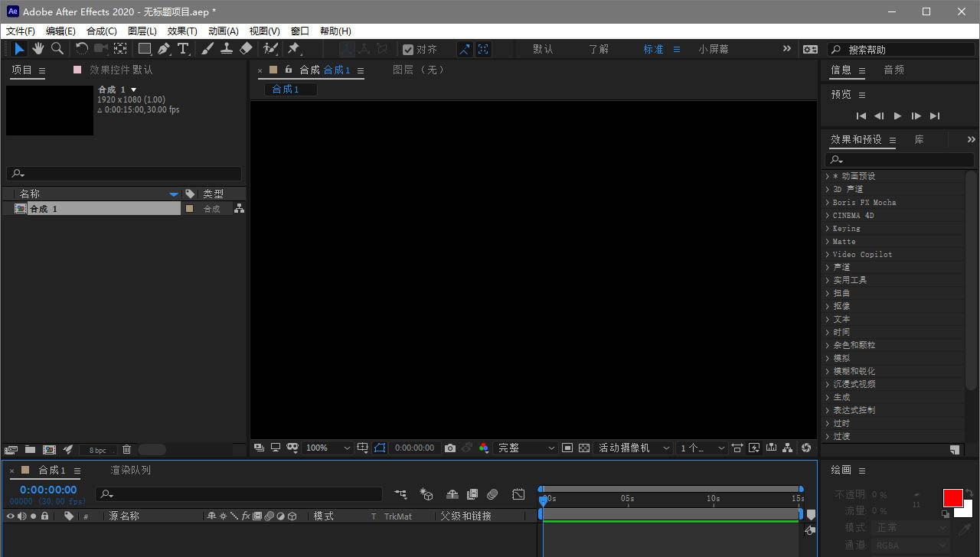Click the 8 bpc color depth button
The image size is (980, 557).
[x=98, y=450]
